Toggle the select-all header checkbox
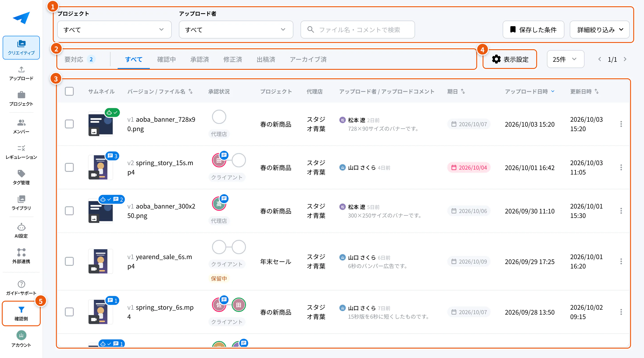 (69, 91)
